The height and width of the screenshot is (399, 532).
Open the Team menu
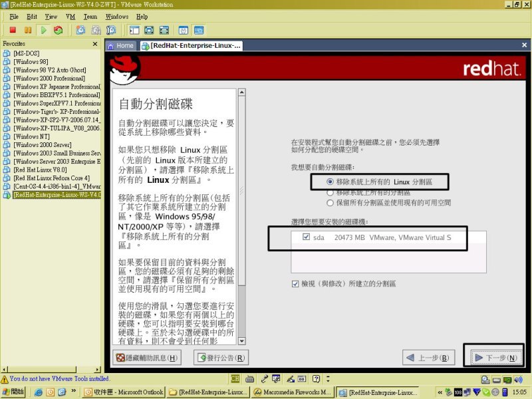click(90, 17)
